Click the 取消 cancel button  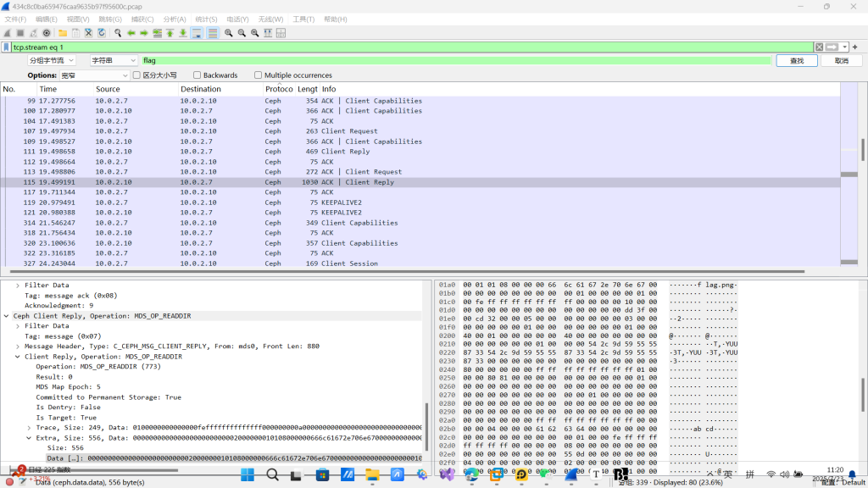tap(841, 61)
